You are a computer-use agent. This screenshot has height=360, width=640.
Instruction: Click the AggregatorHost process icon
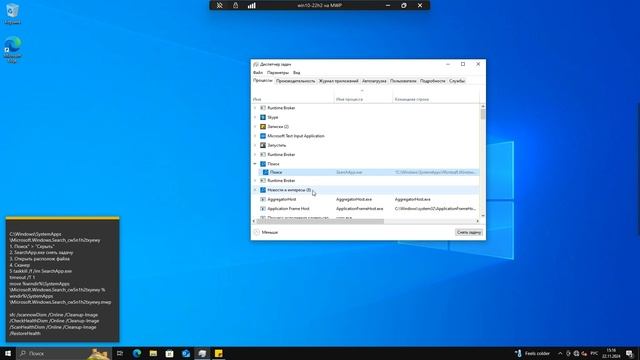[263, 199]
